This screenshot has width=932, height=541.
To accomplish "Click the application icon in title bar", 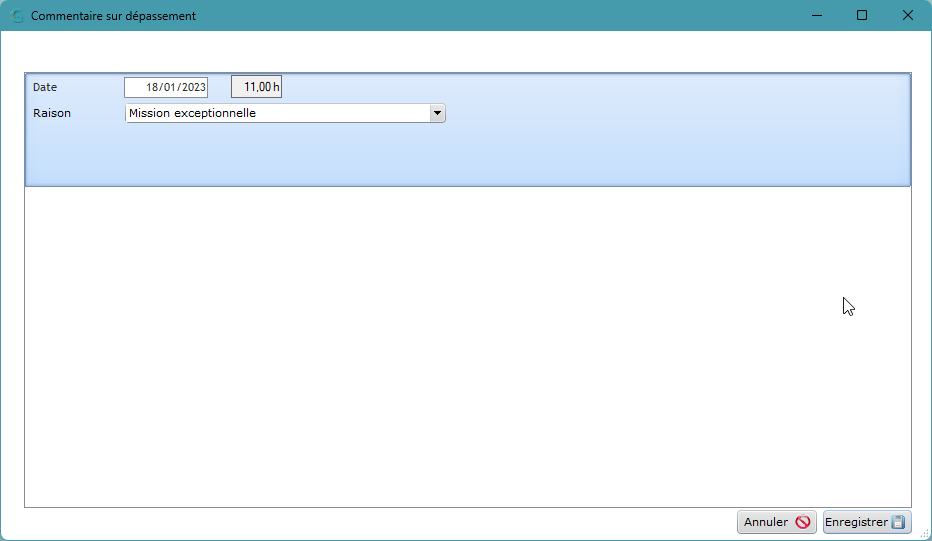I will tap(16, 16).
